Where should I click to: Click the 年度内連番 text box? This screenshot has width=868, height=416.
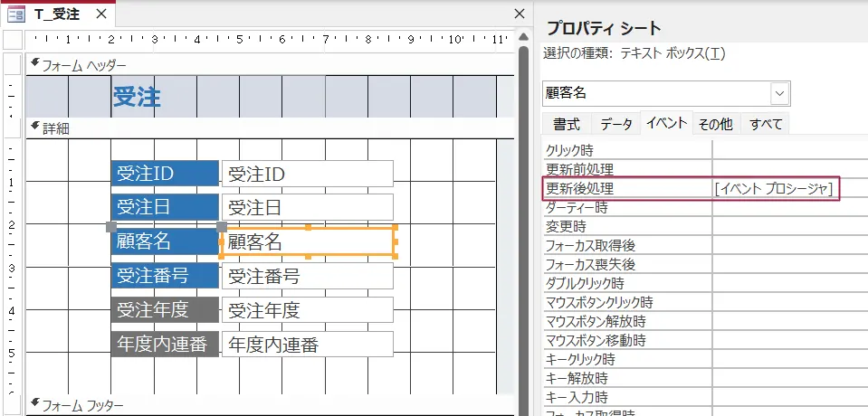click(x=307, y=345)
